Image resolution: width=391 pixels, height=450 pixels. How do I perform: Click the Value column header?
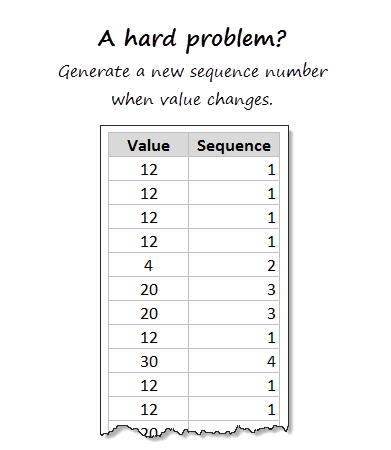148,145
